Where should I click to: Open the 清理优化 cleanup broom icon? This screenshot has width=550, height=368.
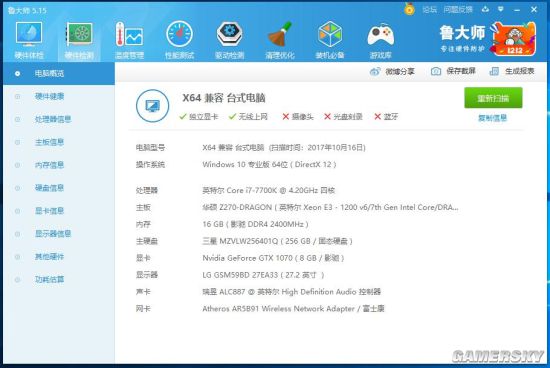click(280, 34)
